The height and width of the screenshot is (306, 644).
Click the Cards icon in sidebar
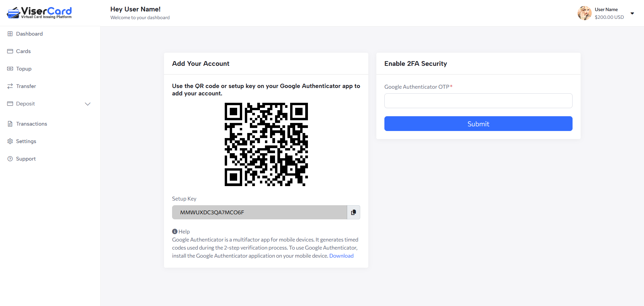click(x=10, y=51)
